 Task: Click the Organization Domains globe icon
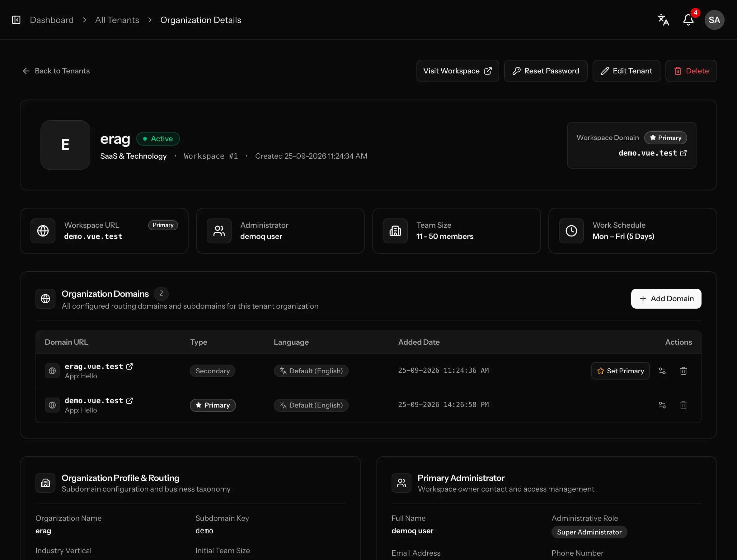pos(45,299)
